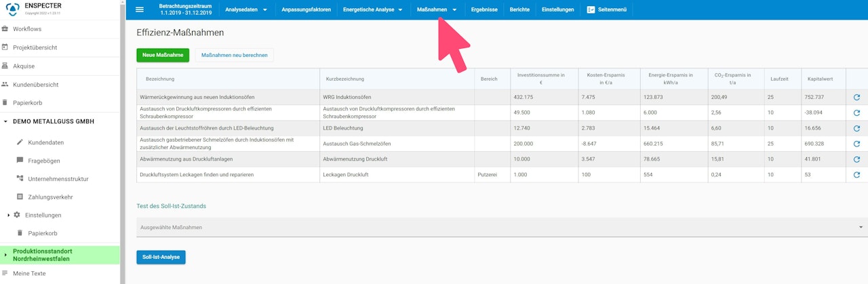This screenshot has width=868, height=284.
Task: Refresh the LED Beleuchtung measure row
Action: (856, 128)
